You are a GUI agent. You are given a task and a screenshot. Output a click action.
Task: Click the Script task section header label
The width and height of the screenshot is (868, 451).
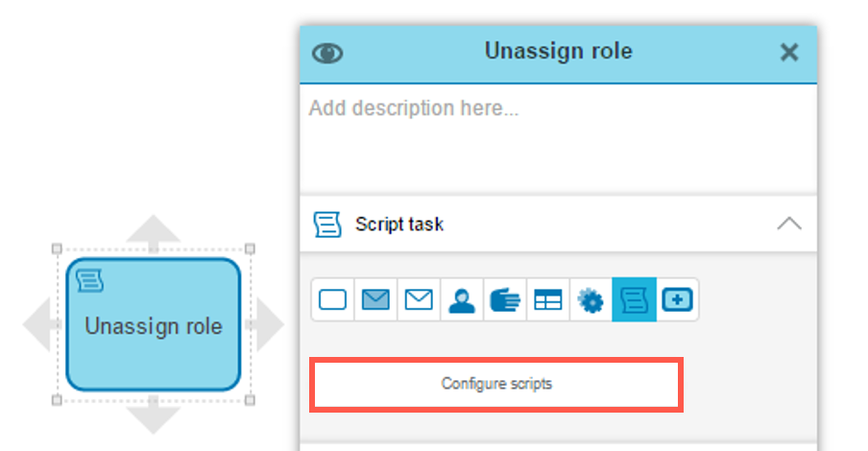[399, 225]
